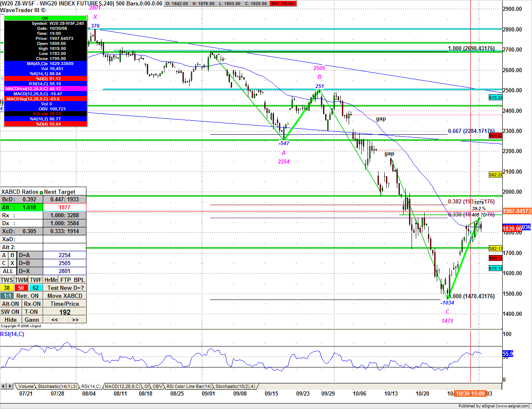Screen dimensions: 532x409
Task: Click the TWS button
Action: click(x=7, y=280)
